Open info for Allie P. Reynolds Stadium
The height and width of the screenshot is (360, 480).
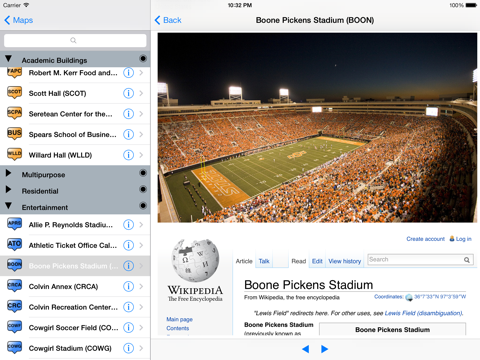pos(128,225)
